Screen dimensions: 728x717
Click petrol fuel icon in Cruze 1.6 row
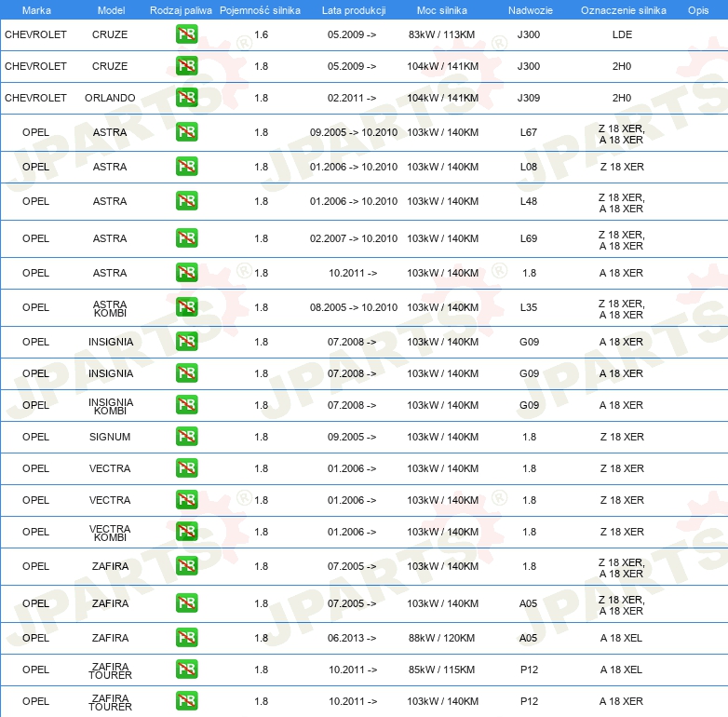pyautogui.click(x=186, y=34)
